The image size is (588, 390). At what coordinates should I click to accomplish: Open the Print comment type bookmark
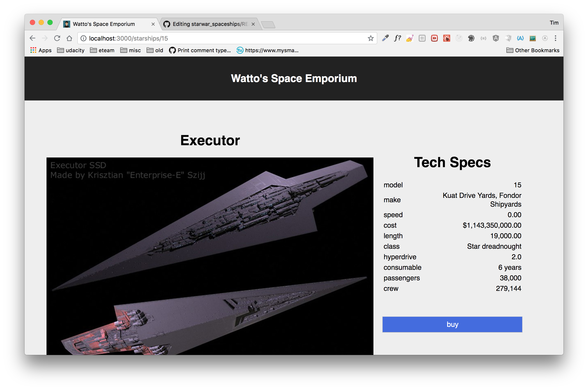point(200,50)
